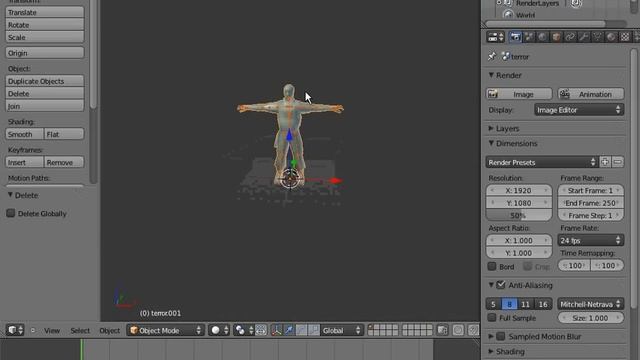Screen dimensions: 640x360
Task: Click the filter Size 1.000 field
Action: (x=591, y=318)
